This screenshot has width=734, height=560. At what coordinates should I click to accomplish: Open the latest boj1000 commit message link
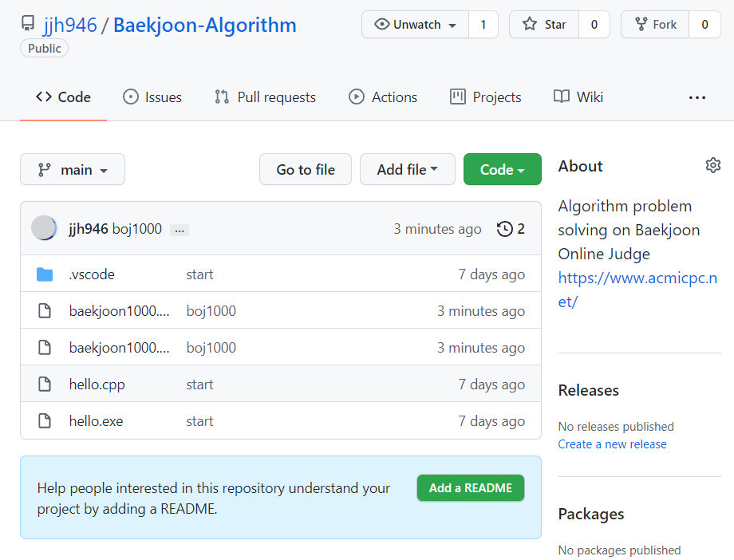[137, 229]
